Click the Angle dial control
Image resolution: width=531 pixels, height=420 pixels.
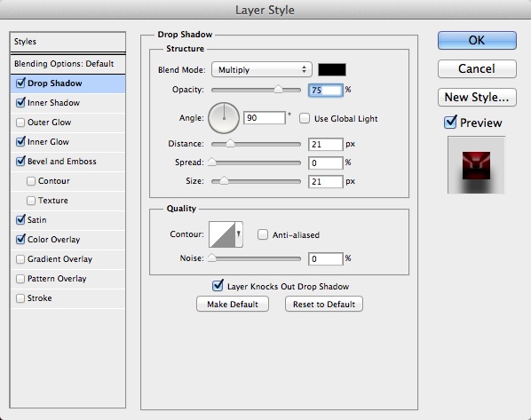coord(224,118)
